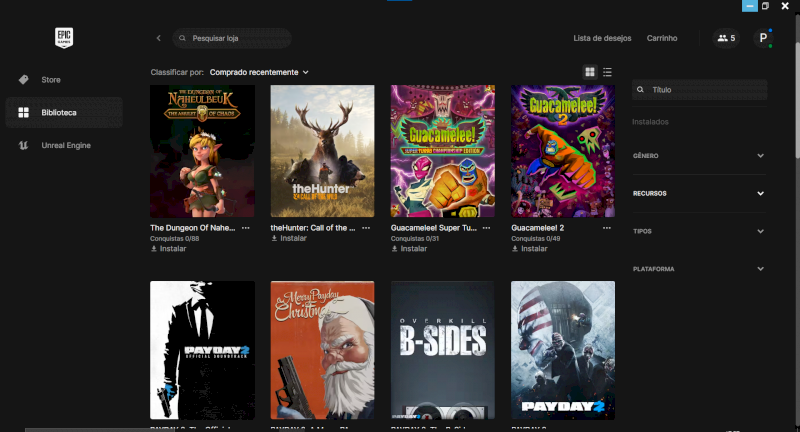Open the Carrinho link
800x432 pixels.
pos(662,38)
